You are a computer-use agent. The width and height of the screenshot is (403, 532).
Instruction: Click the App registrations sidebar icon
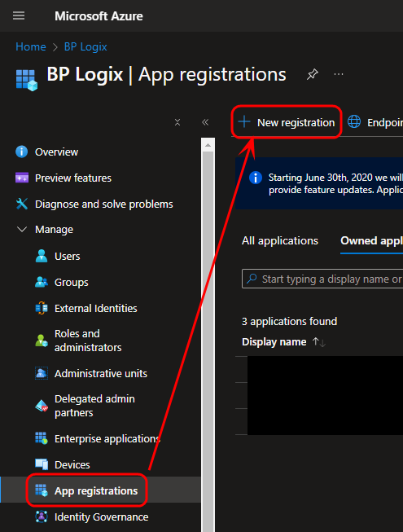point(42,490)
